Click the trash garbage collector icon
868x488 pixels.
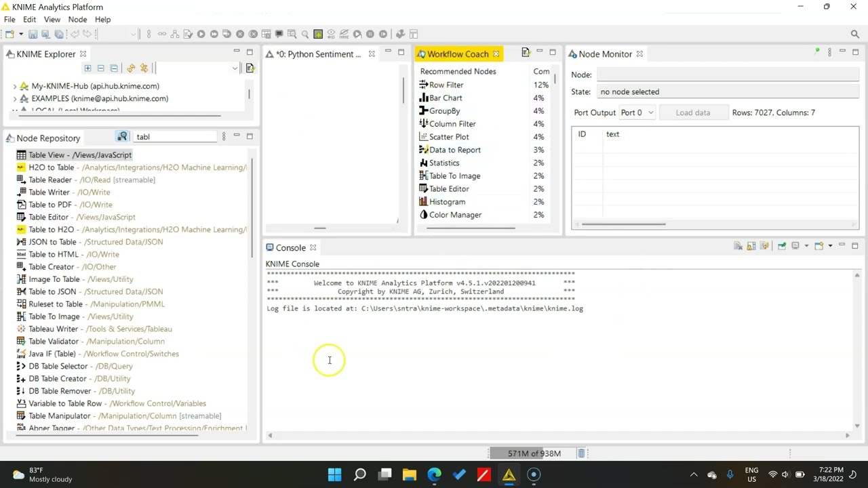click(x=581, y=453)
